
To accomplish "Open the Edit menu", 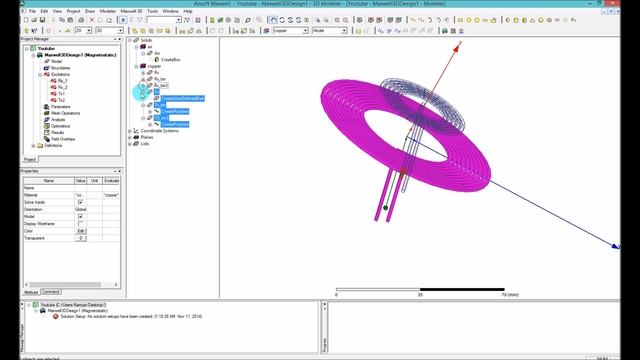I will coord(44,11).
